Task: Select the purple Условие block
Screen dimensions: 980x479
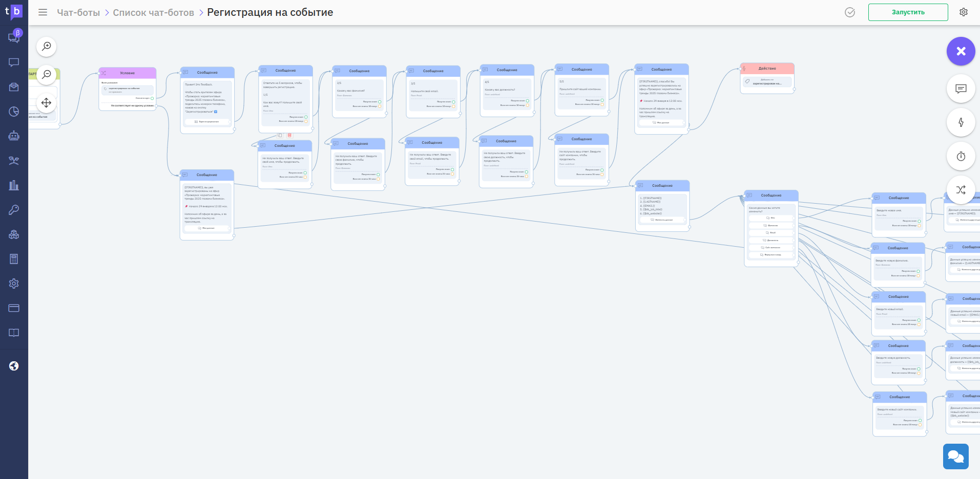Action: [127, 73]
